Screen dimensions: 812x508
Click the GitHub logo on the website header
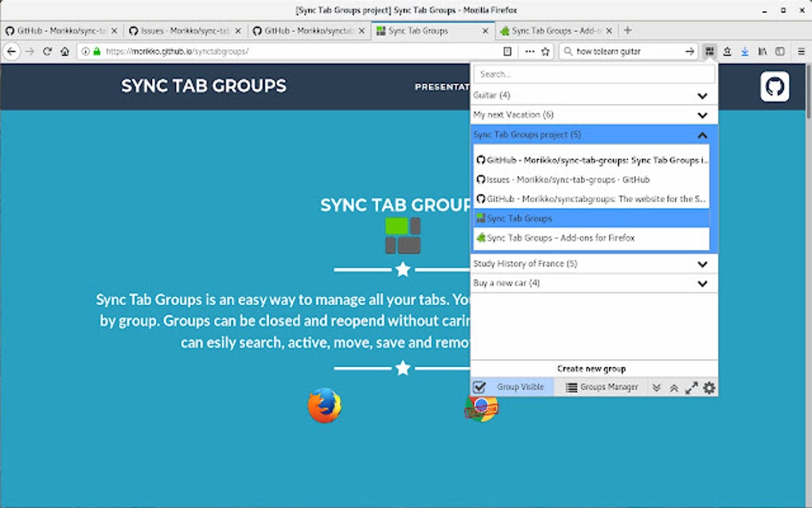[x=775, y=87]
